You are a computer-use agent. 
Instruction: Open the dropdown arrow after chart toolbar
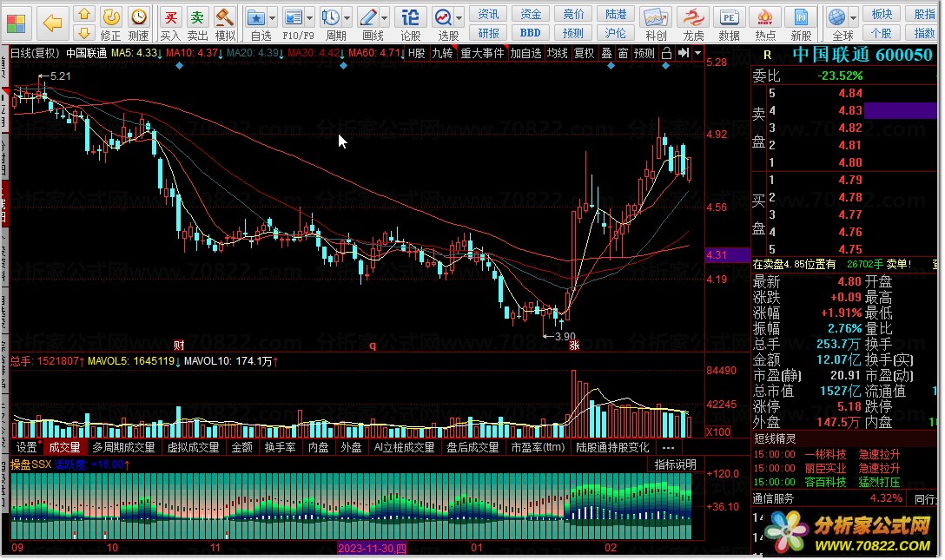coord(698,54)
